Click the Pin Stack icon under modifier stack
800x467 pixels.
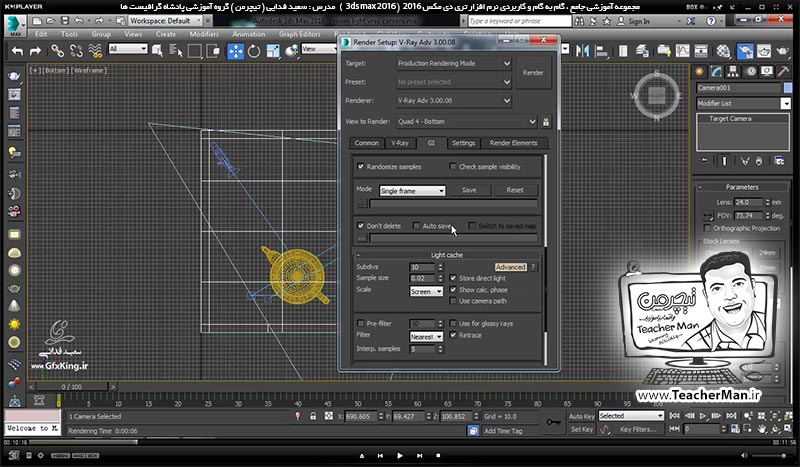[x=704, y=161]
